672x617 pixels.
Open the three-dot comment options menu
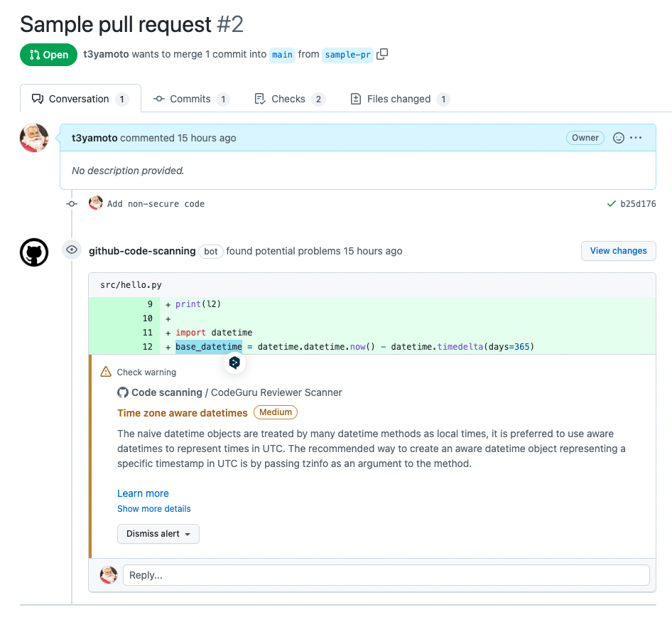[636, 138]
